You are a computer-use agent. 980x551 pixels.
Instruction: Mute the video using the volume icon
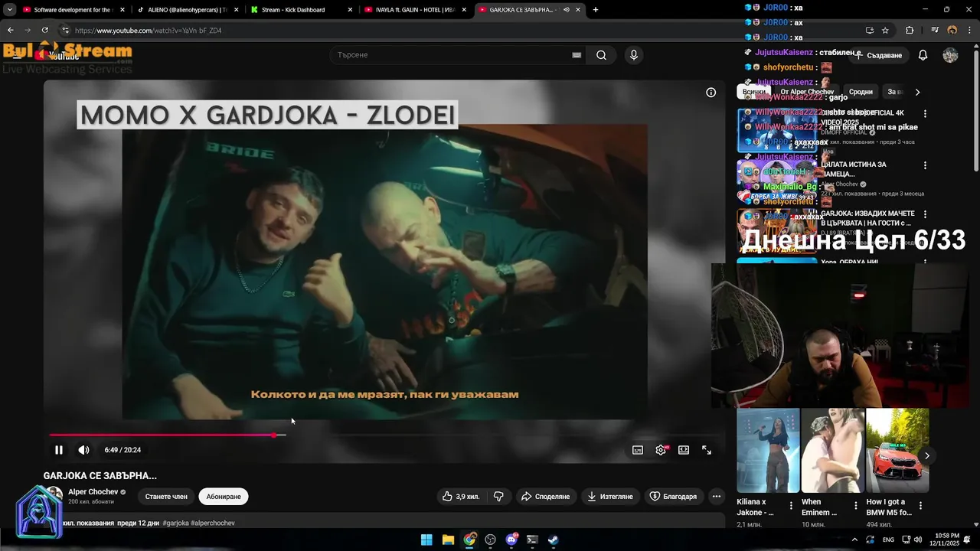click(83, 450)
